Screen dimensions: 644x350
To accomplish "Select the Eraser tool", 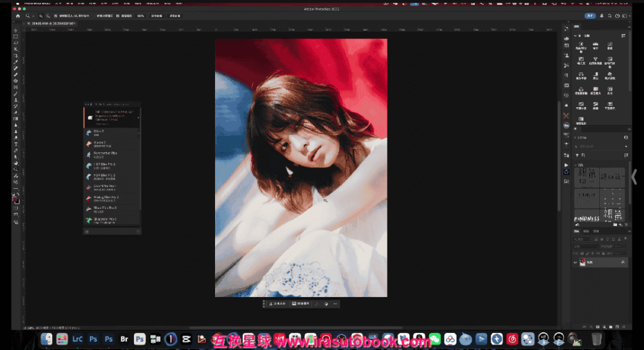I will tap(16, 112).
